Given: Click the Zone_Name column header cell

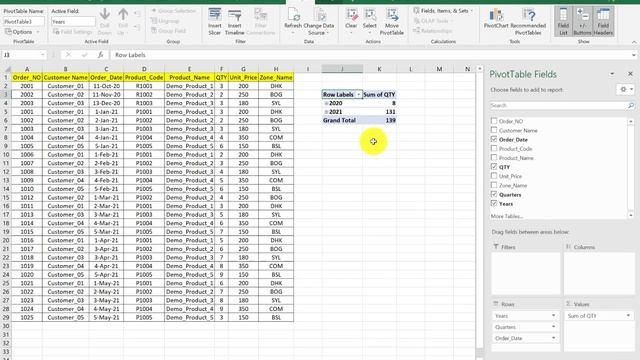Looking at the screenshot, I should pyautogui.click(x=276, y=78).
